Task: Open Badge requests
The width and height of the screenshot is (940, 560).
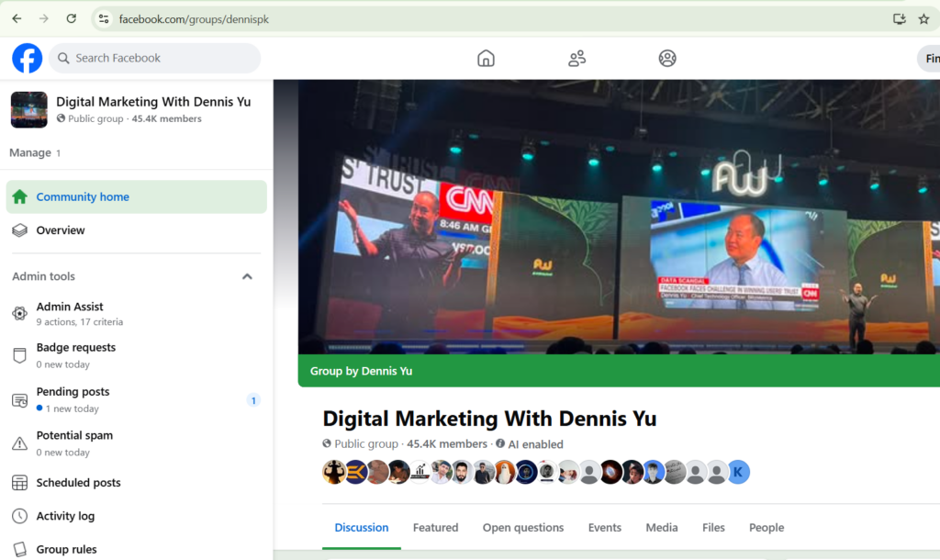Action: tap(76, 348)
